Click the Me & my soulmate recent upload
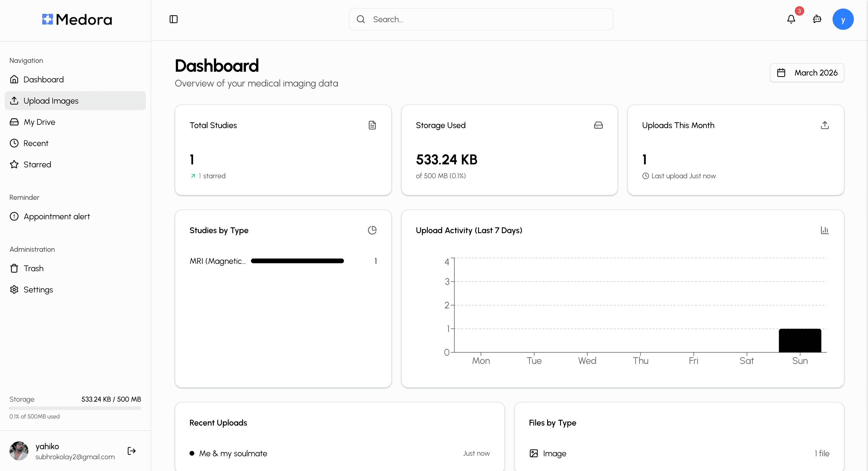The width and height of the screenshot is (868, 471). pyautogui.click(x=233, y=453)
